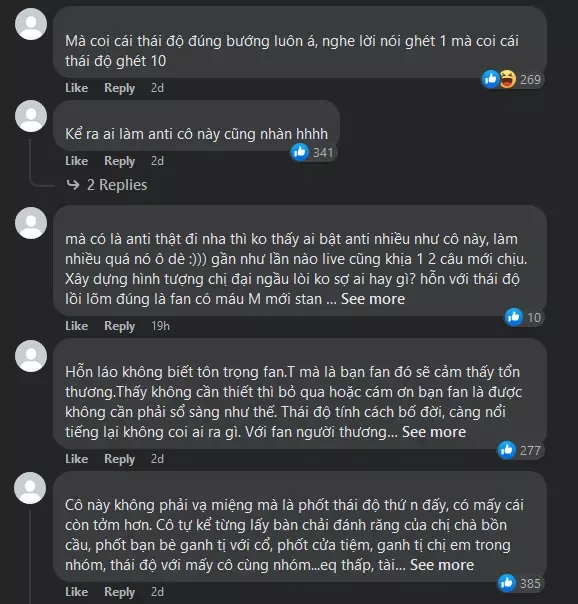Like the 19h-old comment

coord(77,326)
